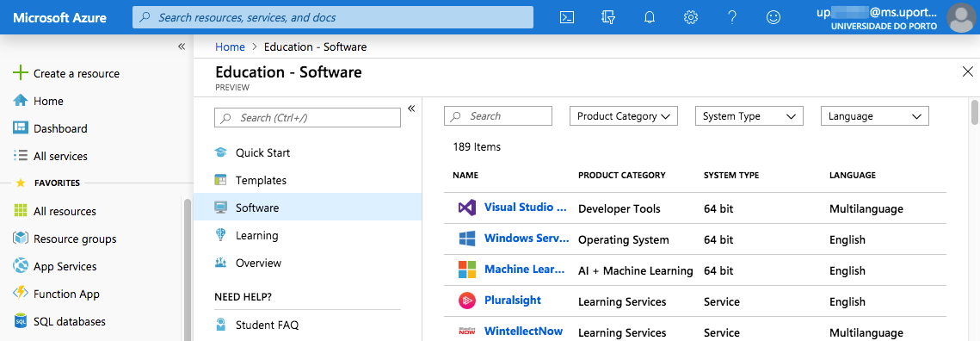Click the Pluralsight logo icon
Viewport: 980px width, 341px height.
click(467, 301)
